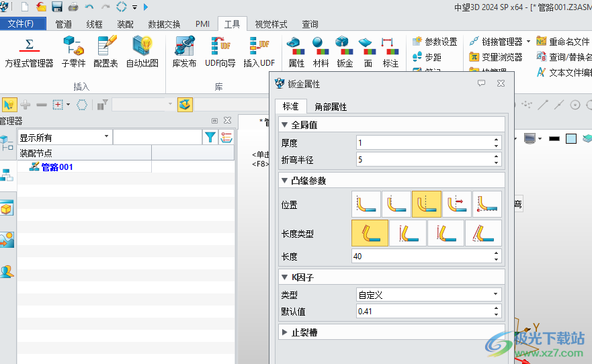Click the 厚度 thickness input field
The width and height of the screenshot is (592, 364).
(x=429, y=142)
